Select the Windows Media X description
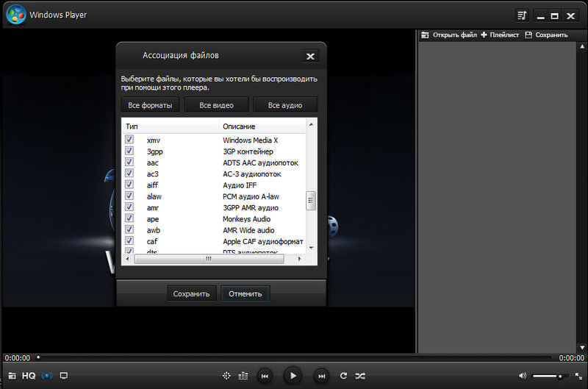Image resolution: width=588 pixels, height=389 pixels. [250, 140]
